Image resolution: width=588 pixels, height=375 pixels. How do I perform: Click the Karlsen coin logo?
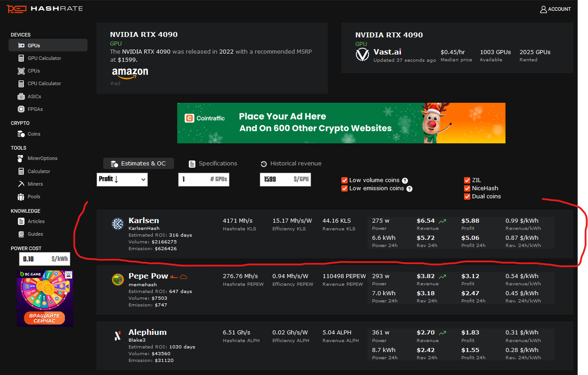(118, 224)
